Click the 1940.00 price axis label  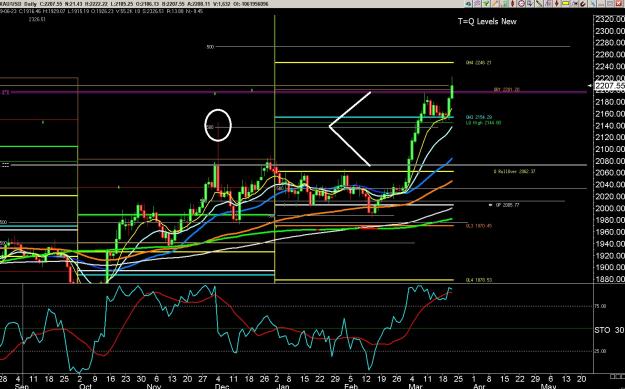tap(610, 244)
